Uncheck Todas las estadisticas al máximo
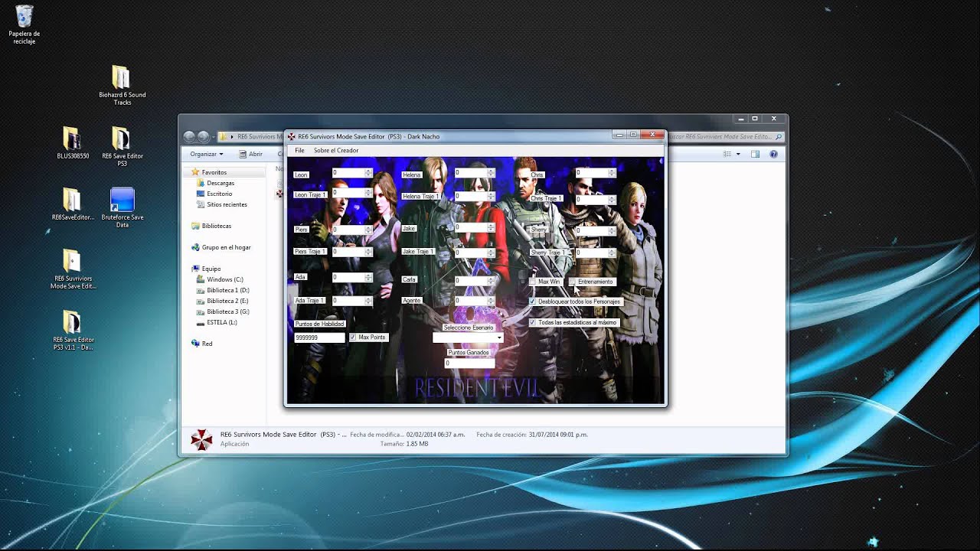Viewport: 980px width, 551px height. tap(533, 322)
